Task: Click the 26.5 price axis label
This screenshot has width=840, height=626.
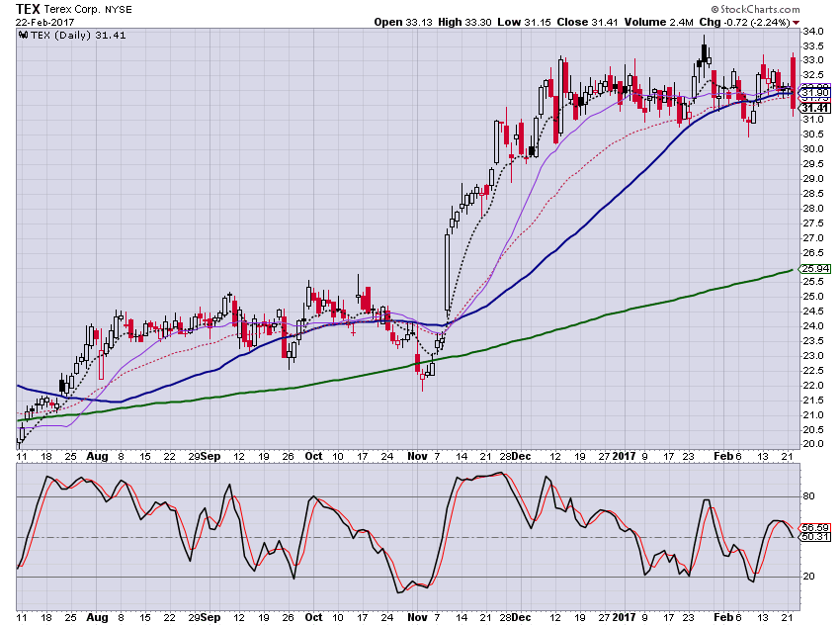Action: 812,252
